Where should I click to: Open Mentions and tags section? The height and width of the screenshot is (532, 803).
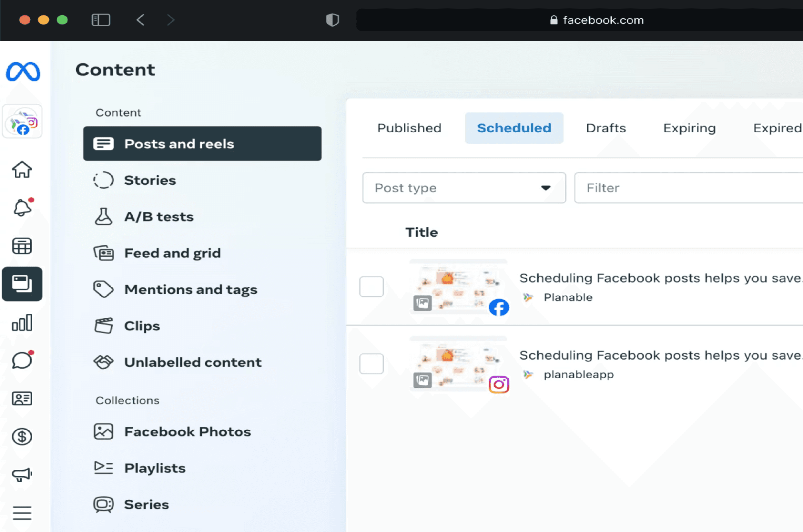tap(190, 290)
